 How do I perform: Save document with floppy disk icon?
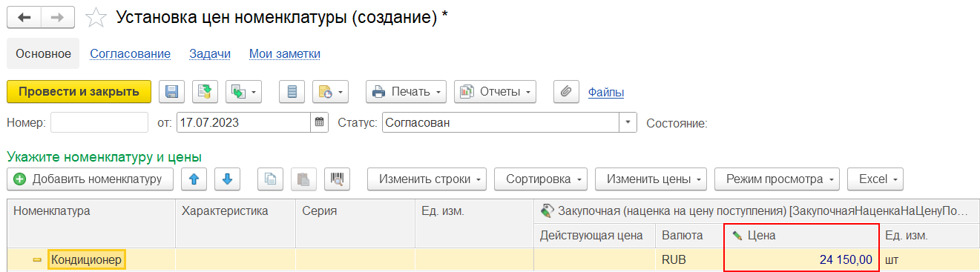point(171,92)
